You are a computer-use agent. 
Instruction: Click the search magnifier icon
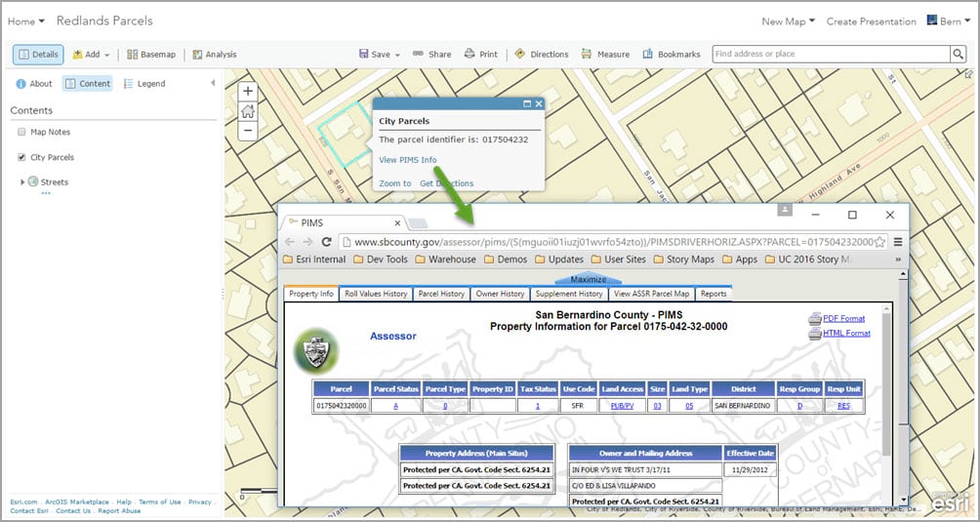[x=959, y=55]
